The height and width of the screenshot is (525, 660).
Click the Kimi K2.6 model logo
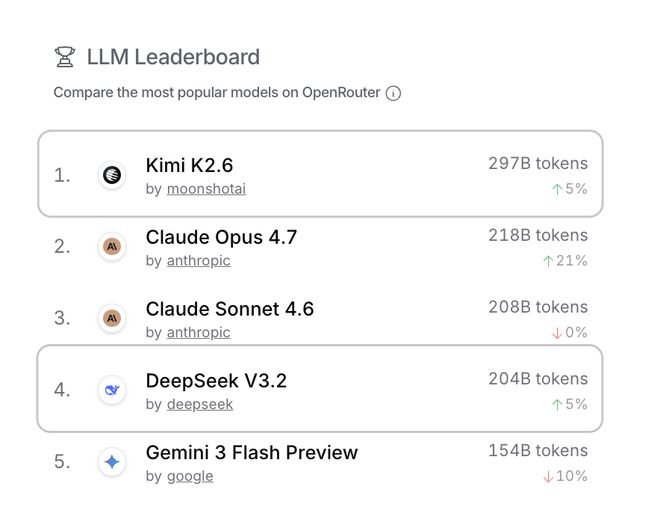pos(112,175)
